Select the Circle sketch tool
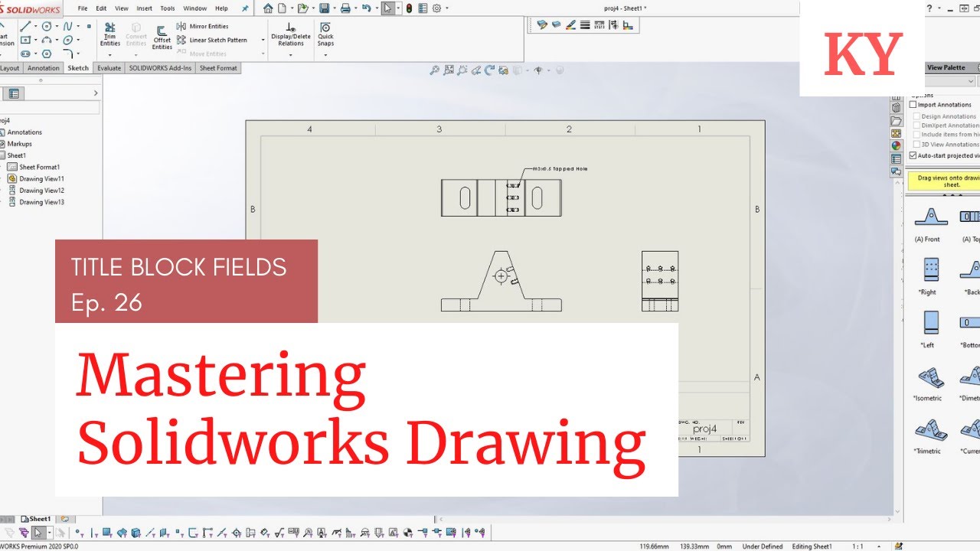Screen dimensions: 980x551 tap(47, 26)
